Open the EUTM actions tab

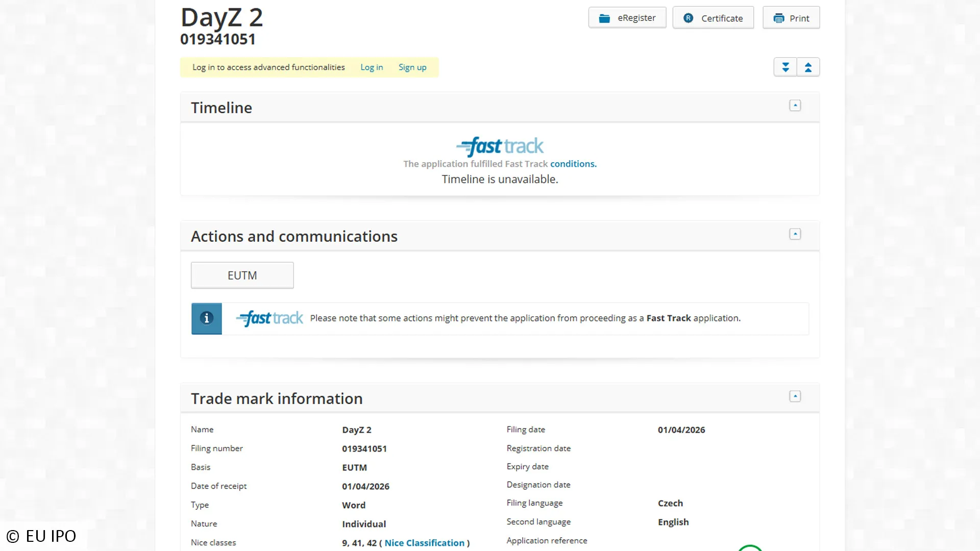(242, 275)
